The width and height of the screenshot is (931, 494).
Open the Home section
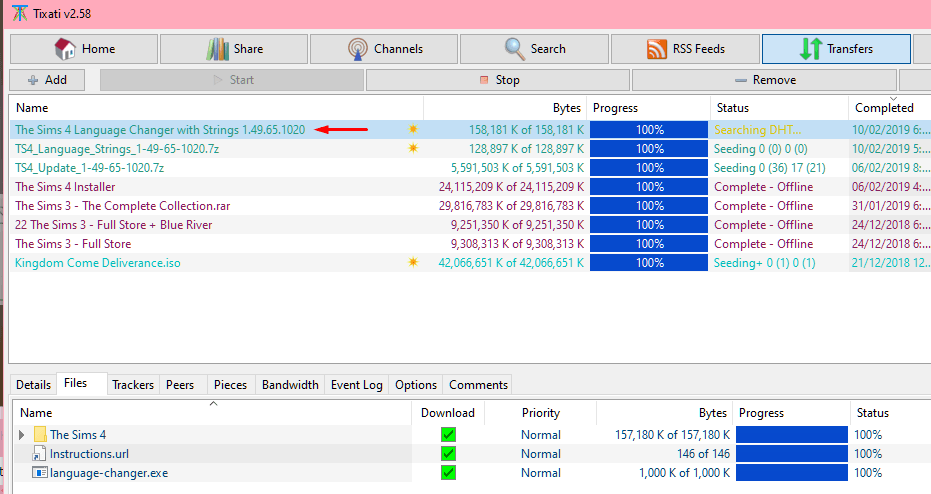pos(84,49)
